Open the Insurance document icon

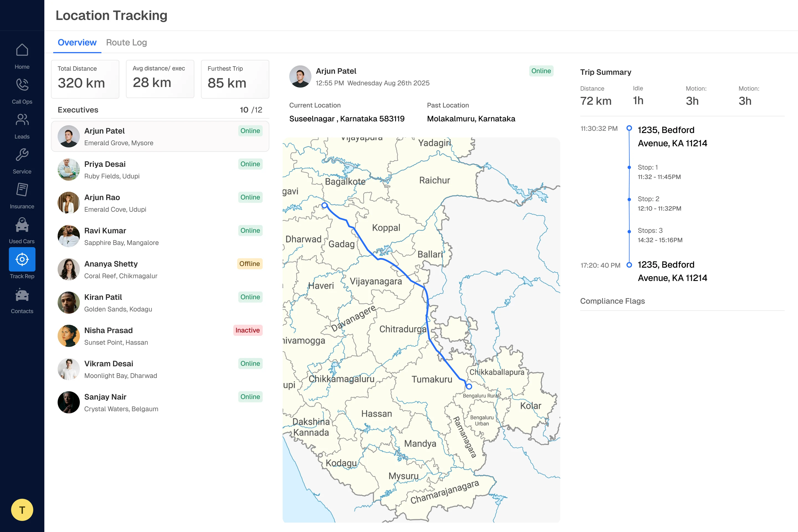(22, 189)
